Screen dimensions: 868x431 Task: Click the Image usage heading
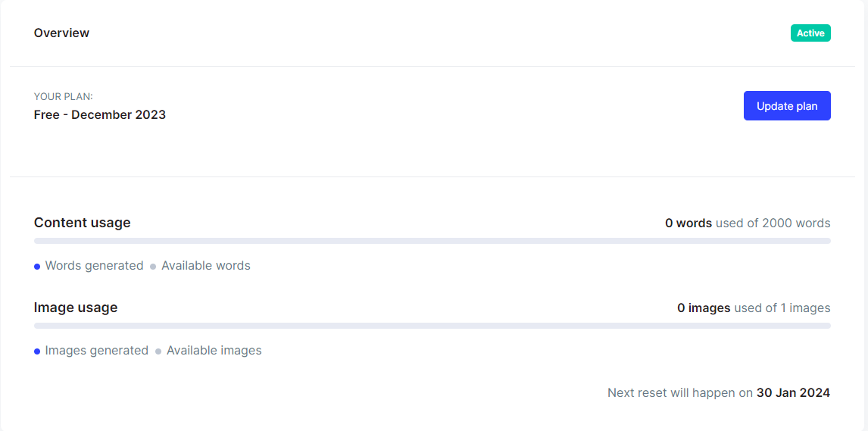(x=75, y=307)
